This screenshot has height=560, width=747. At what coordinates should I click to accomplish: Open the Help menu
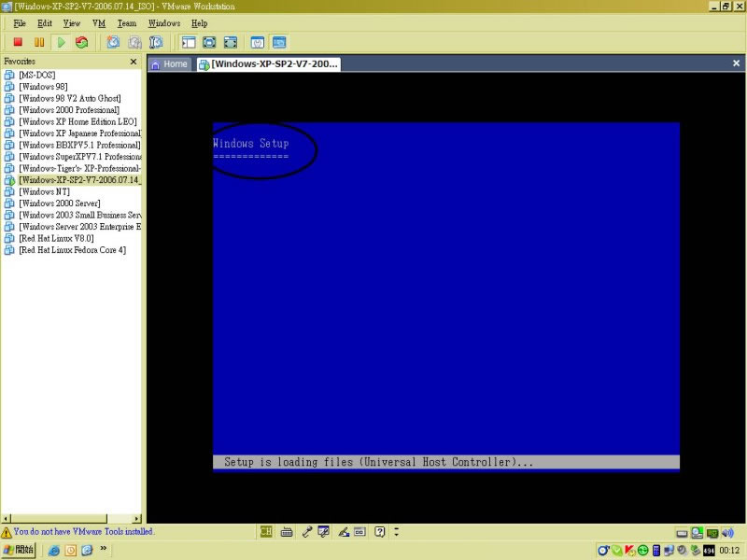coord(199,23)
